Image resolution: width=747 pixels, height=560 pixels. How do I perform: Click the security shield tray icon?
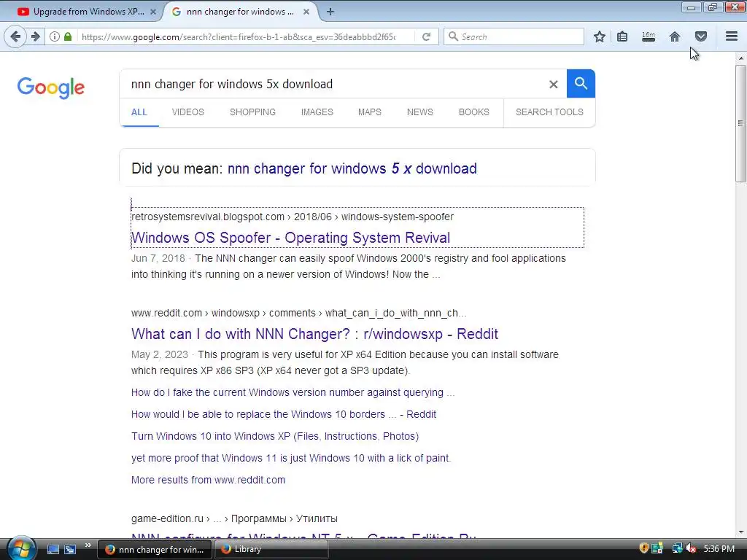coord(643,548)
